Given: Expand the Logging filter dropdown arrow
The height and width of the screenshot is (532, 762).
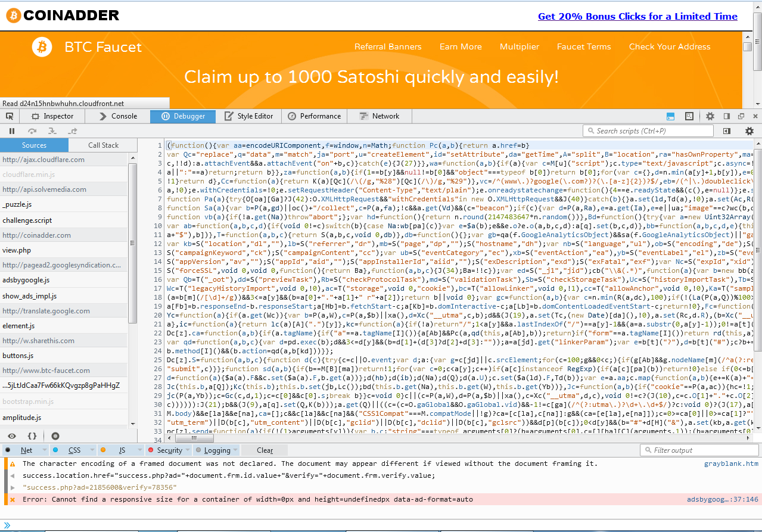Looking at the screenshot, I should click(235, 451).
